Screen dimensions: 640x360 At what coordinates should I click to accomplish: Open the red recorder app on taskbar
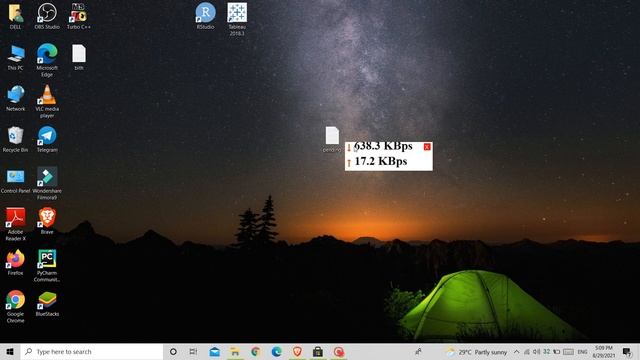coord(339,351)
